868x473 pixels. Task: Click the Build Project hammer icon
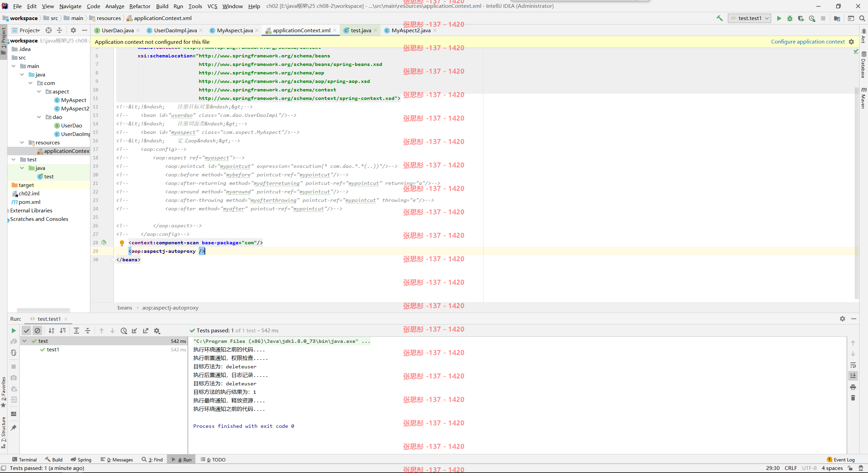tap(720, 18)
